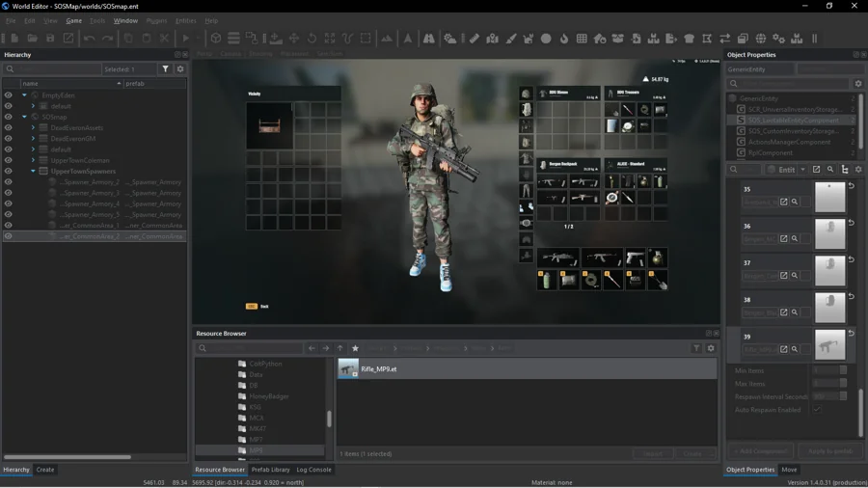The image size is (868, 488).
Task: Uncheck Auto Respawn Enabled checkbox
Action: coord(817,410)
